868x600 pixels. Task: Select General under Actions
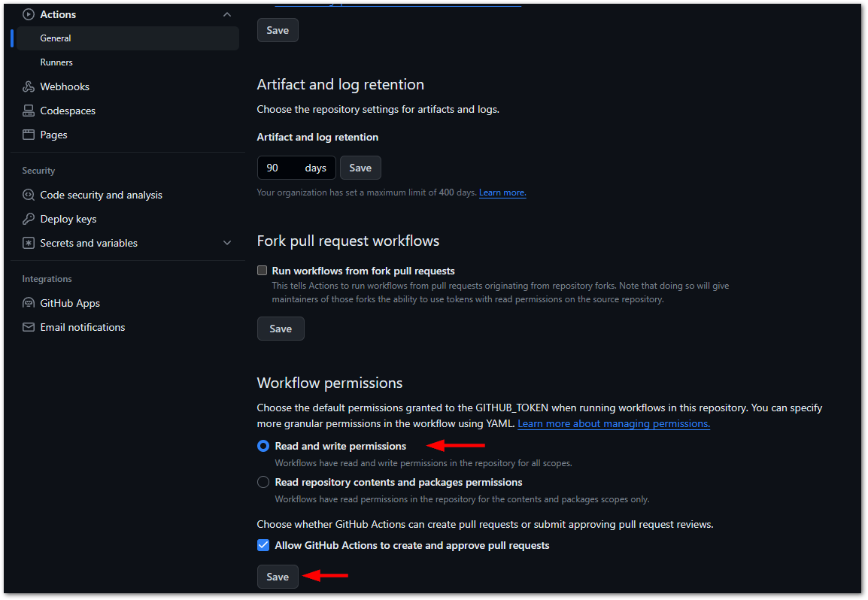[x=55, y=38]
